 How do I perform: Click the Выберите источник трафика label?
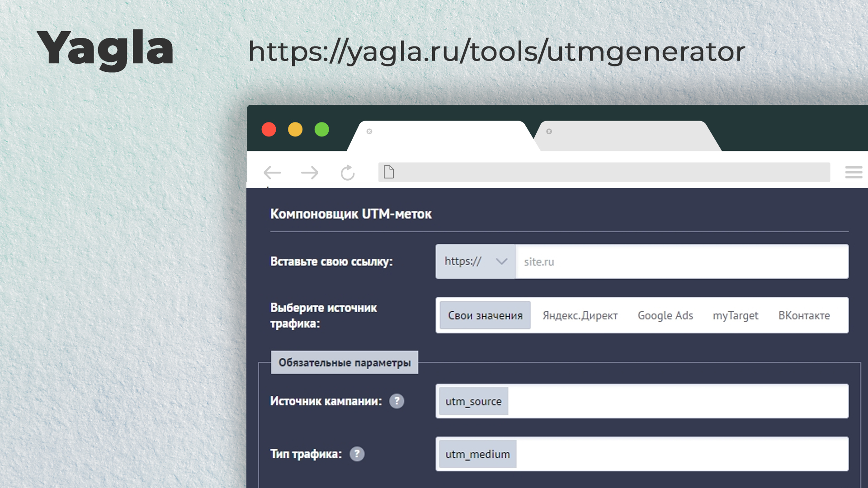coord(323,315)
